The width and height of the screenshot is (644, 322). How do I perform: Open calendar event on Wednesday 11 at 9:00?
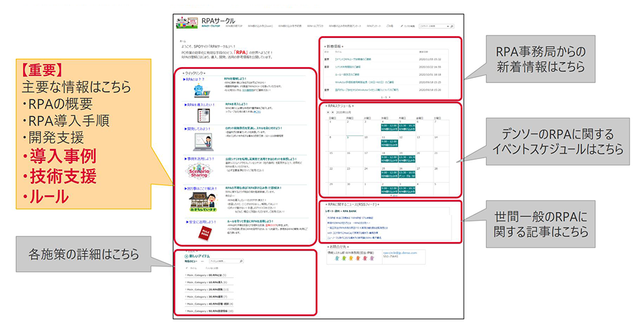click(388, 143)
